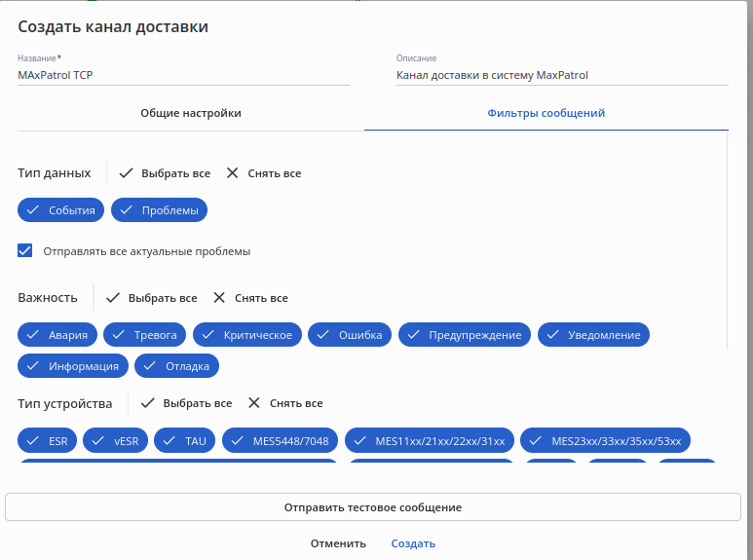Uncheck 'Отправлять все актуальные проблемы' checkbox
The image size is (753, 560).
pos(25,250)
